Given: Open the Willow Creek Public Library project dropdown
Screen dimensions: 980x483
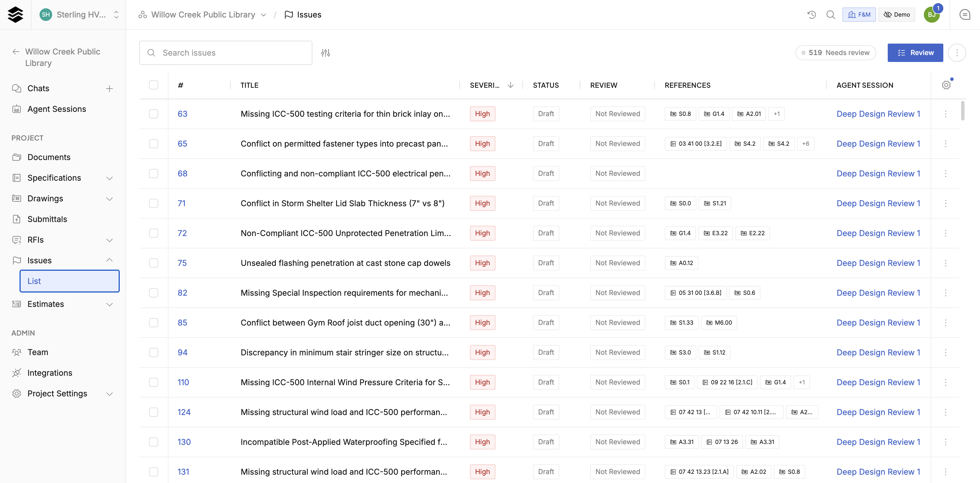Looking at the screenshot, I should pyautogui.click(x=202, y=14).
